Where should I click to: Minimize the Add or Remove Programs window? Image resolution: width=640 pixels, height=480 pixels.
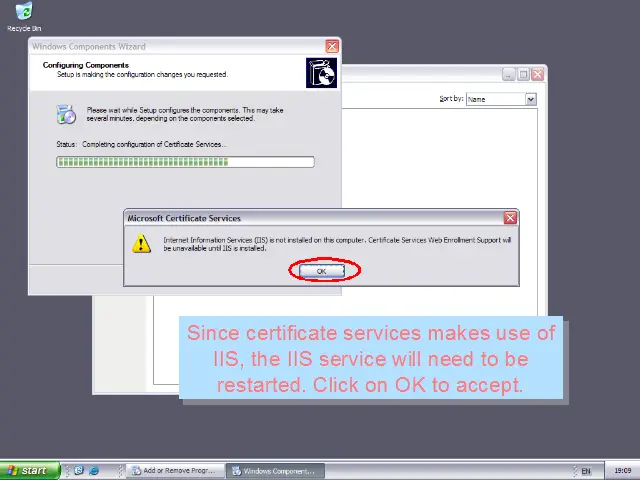(x=509, y=75)
